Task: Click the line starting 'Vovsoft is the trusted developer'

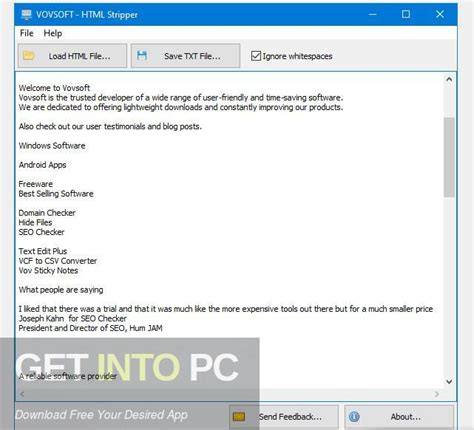Action: [x=181, y=98]
